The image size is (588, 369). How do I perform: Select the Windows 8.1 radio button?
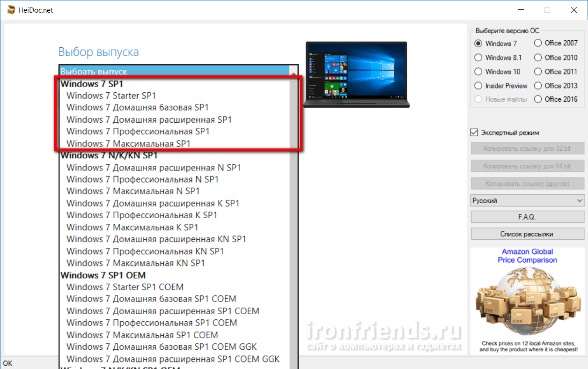tap(478, 58)
